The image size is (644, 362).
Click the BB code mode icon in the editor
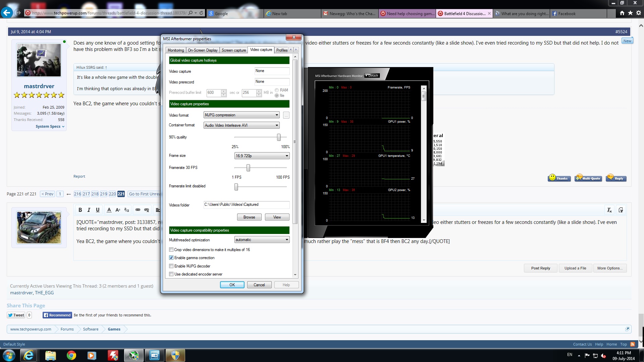(621, 210)
